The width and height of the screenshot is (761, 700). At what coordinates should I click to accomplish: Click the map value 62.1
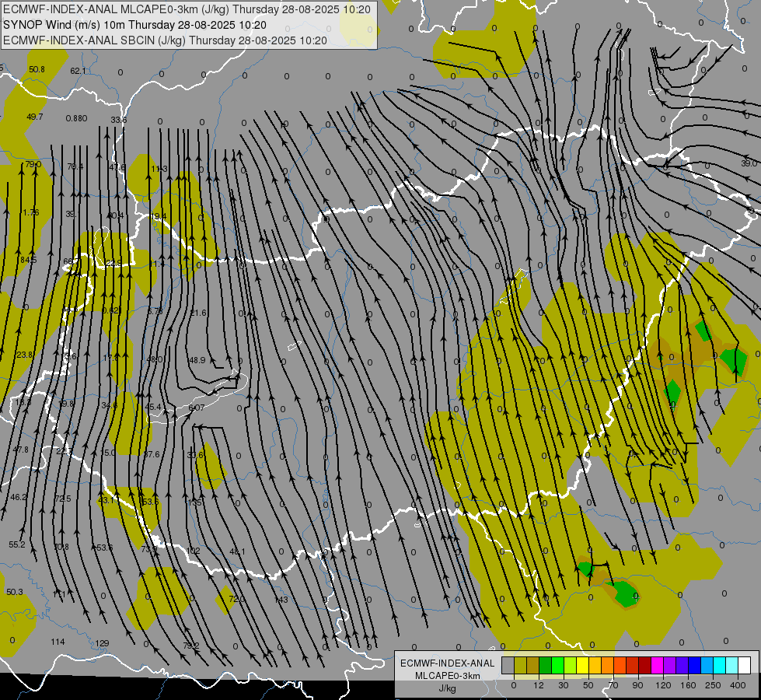click(79, 71)
